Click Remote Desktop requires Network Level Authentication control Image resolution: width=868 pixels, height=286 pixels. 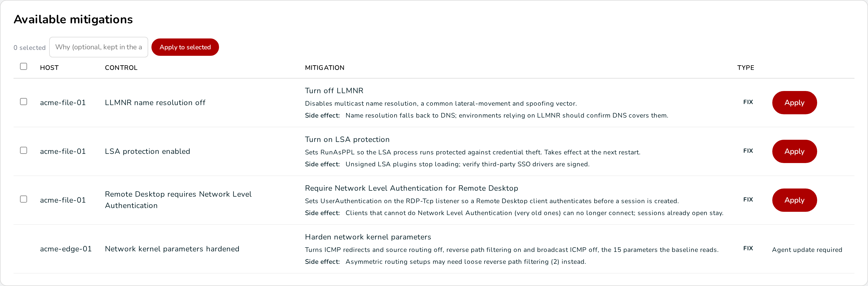click(x=178, y=200)
